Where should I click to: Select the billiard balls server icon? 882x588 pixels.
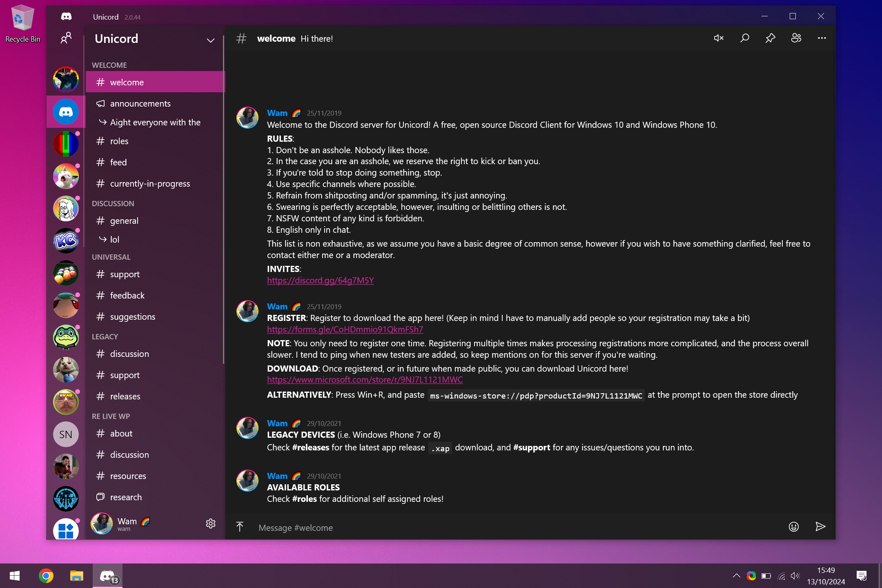pos(66,273)
